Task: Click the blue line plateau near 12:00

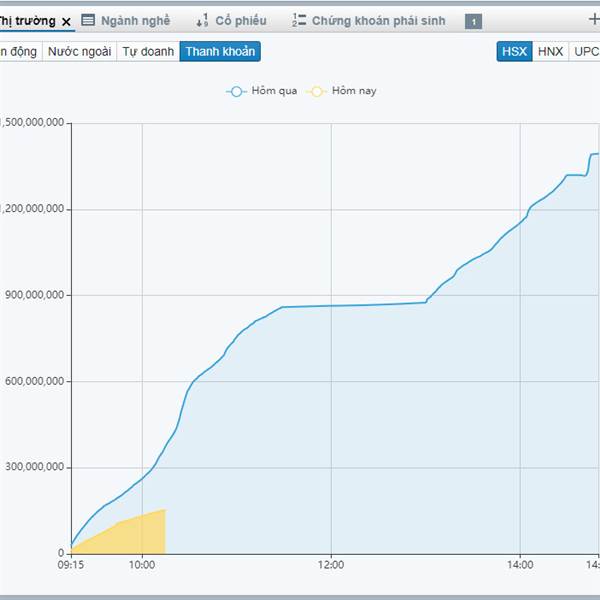Action: (x=330, y=306)
